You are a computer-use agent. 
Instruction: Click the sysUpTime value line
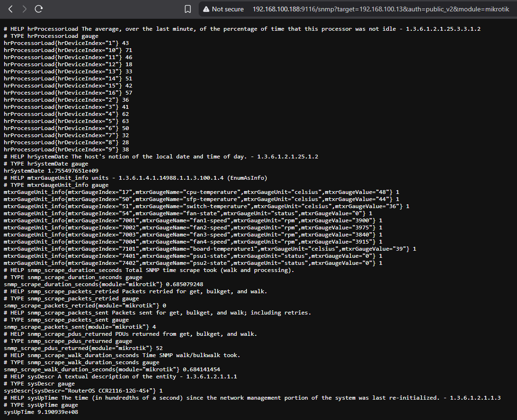click(40, 411)
